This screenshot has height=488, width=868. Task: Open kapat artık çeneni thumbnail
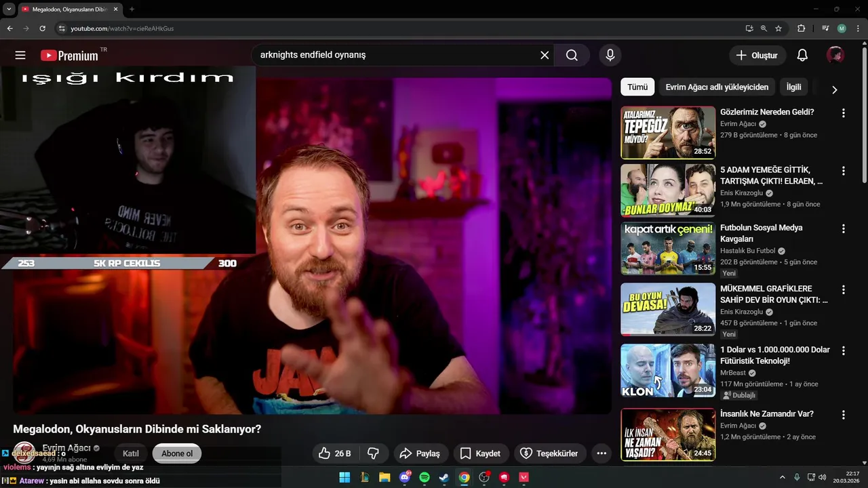(x=668, y=249)
